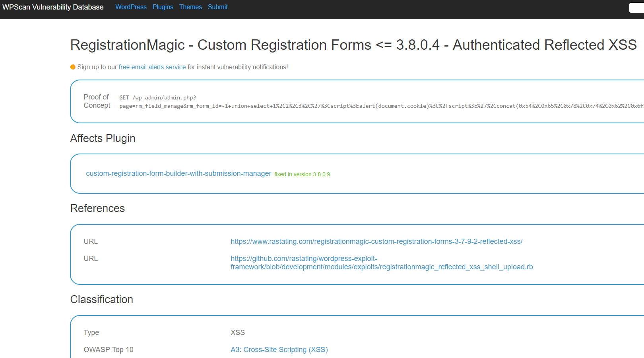
Task: Click the 'GET /wp-admin/admin.php?' code text
Action: coord(157,97)
